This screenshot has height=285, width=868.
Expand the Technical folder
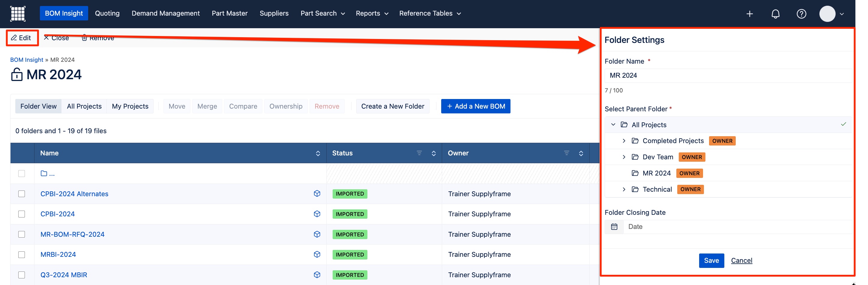click(624, 189)
